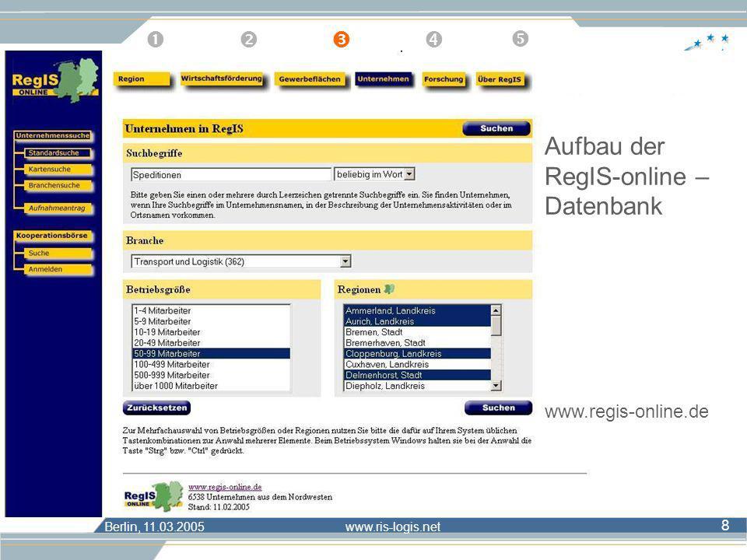The height and width of the screenshot is (560, 747).
Task: Select '500-999 Mitarbeiter' in Betriebsgröße
Action: coord(211,375)
